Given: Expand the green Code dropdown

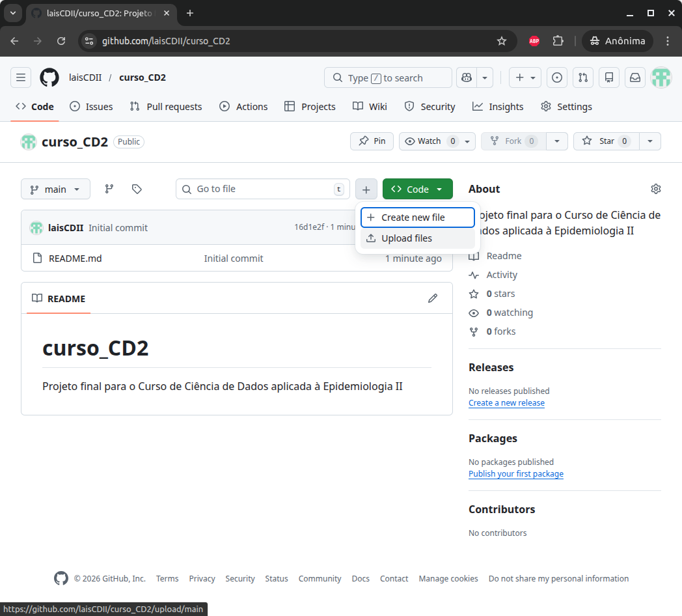Looking at the screenshot, I should coord(417,189).
